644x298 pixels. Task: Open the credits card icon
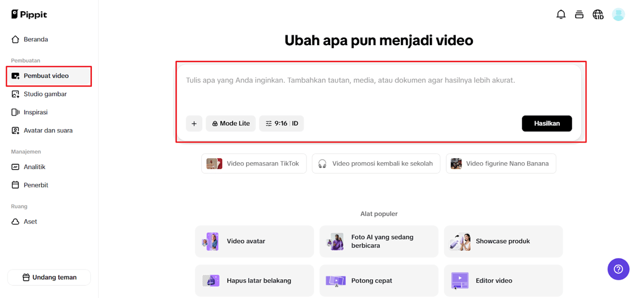(579, 14)
